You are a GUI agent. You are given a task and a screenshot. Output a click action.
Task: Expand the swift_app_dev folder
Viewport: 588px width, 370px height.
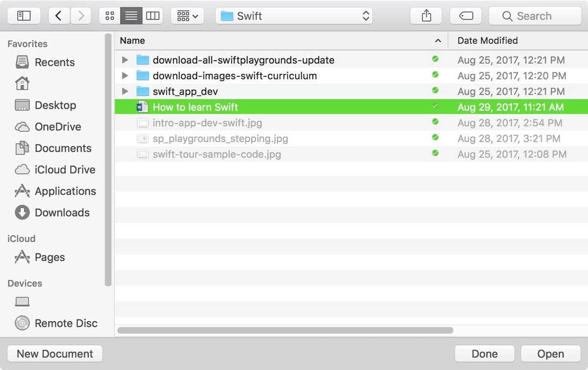125,92
